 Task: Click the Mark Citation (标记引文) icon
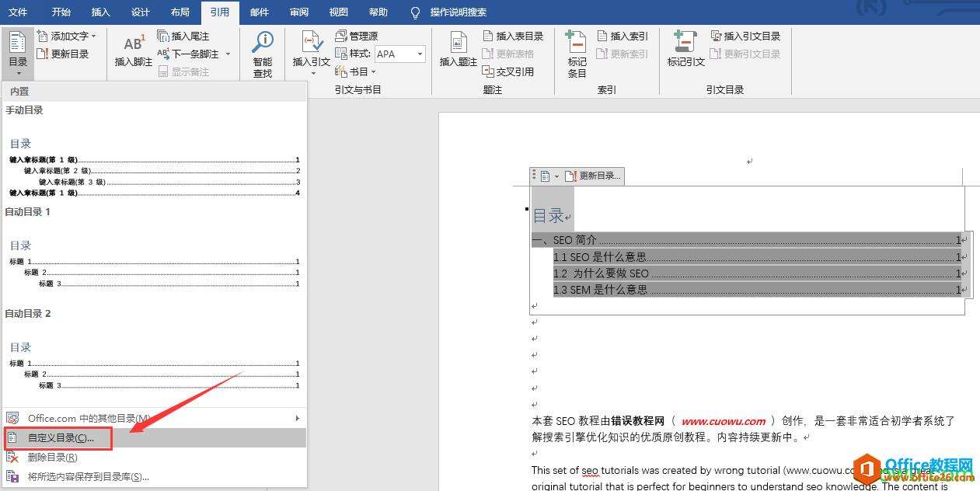pyautogui.click(x=685, y=44)
